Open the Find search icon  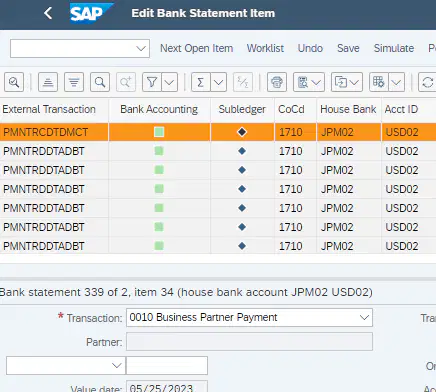[x=100, y=82]
